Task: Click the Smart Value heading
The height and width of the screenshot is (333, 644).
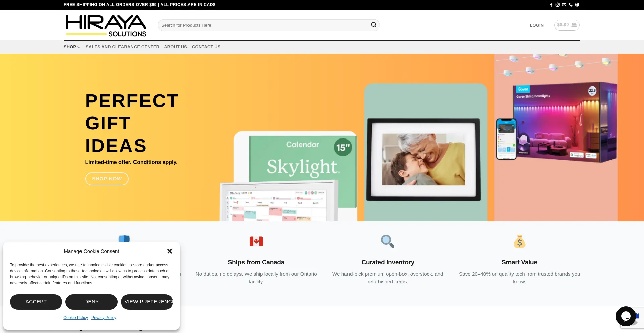Action: pyautogui.click(x=519, y=262)
